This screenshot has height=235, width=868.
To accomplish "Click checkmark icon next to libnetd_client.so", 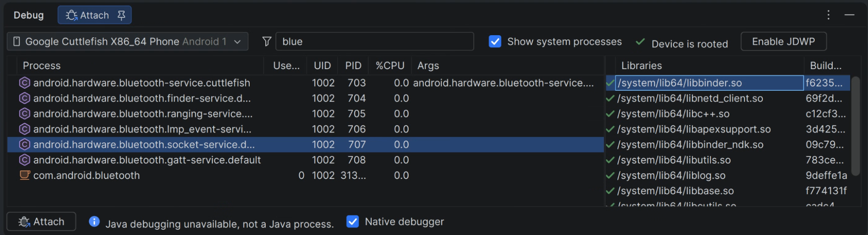I will [x=611, y=98].
